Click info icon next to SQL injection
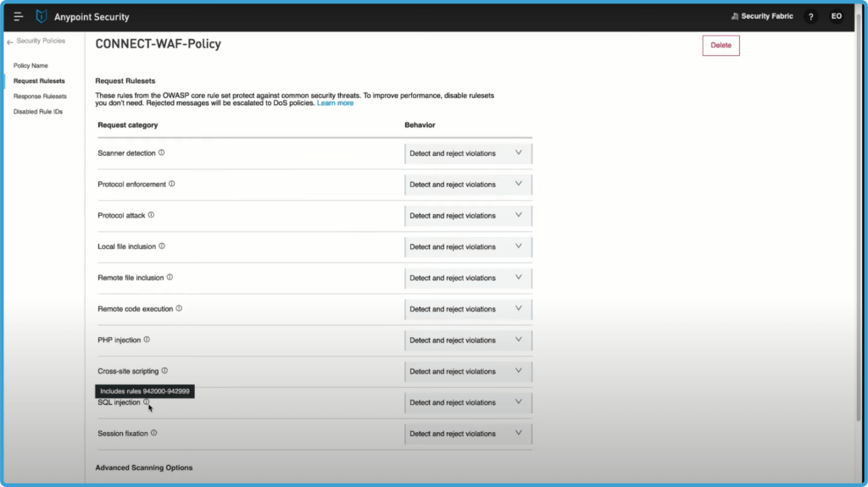Image resolution: width=868 pixels, height=487 pixels. pos(146,401)
